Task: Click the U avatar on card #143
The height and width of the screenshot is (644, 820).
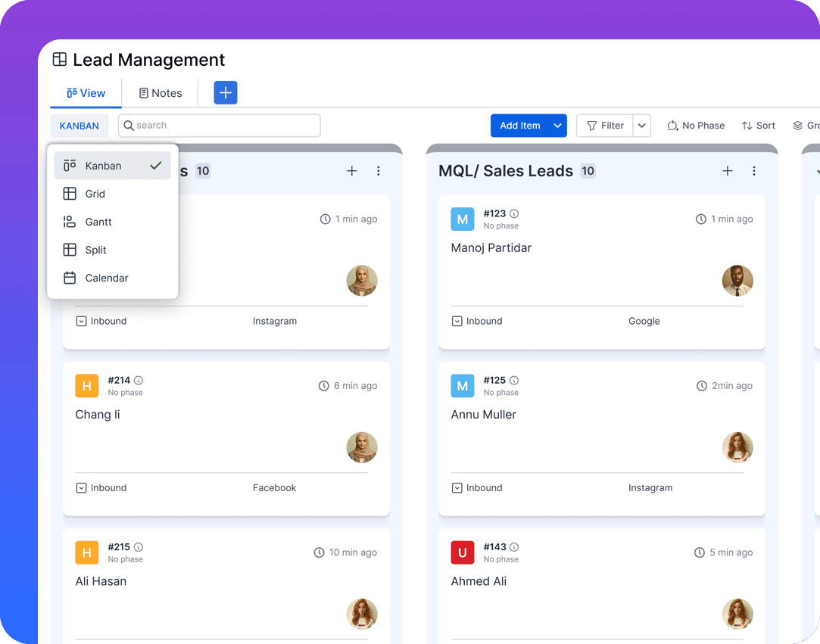Action: click(463, 552)
